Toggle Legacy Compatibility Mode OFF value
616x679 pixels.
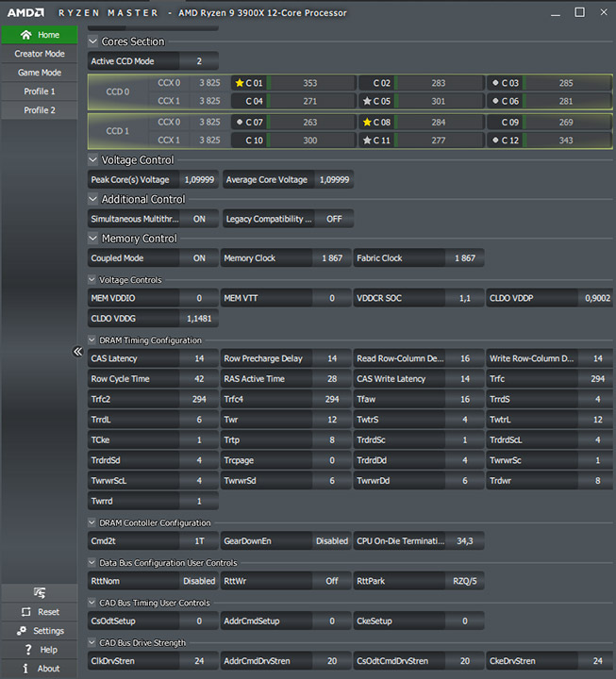coord(334,219)
